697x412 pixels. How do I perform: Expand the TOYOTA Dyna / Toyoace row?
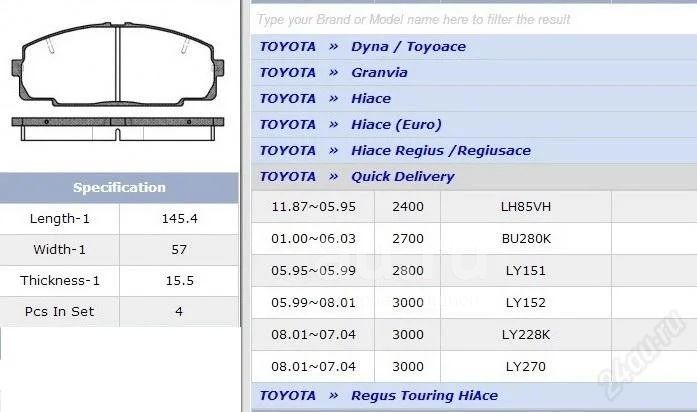(x=474, y=47)
